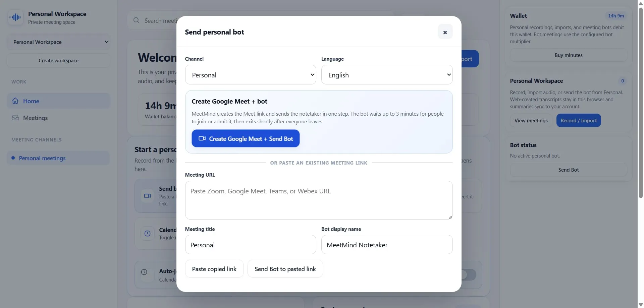Open the Language dropdown set to English
The height and width of the screenshot is (308, 644).
pos(387,75)
